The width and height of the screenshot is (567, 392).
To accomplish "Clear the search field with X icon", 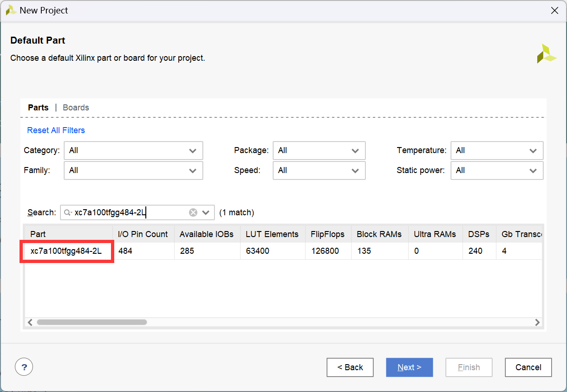I will 193,212.
